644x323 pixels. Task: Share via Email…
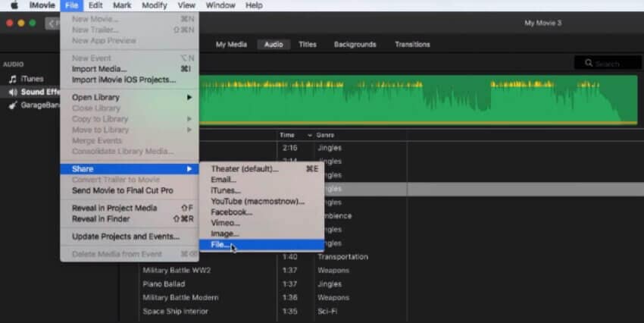[261, 180]
